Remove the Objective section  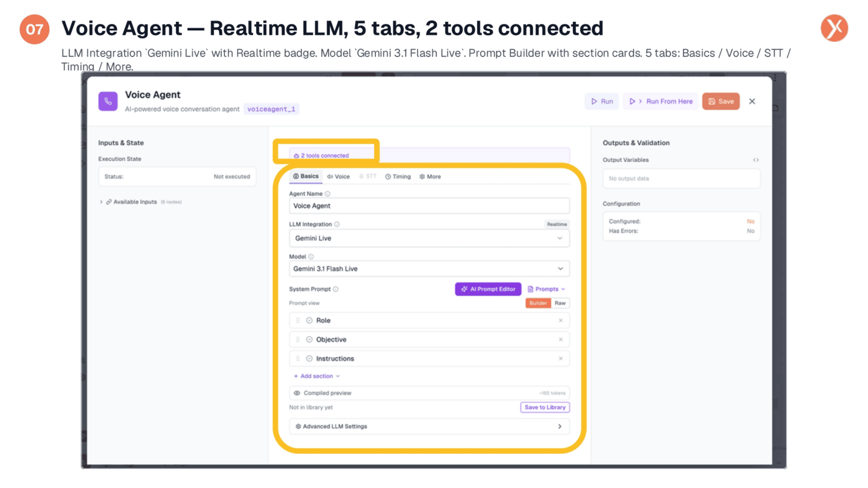point(560,339)
